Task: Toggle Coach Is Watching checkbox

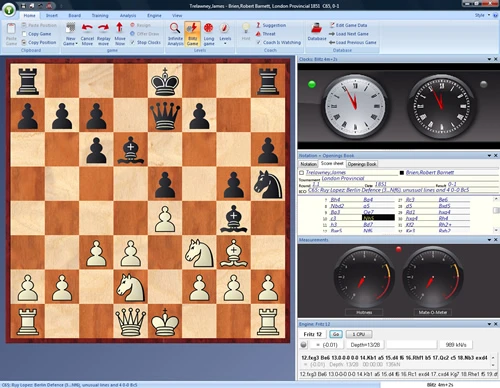Action: point(258,42)
